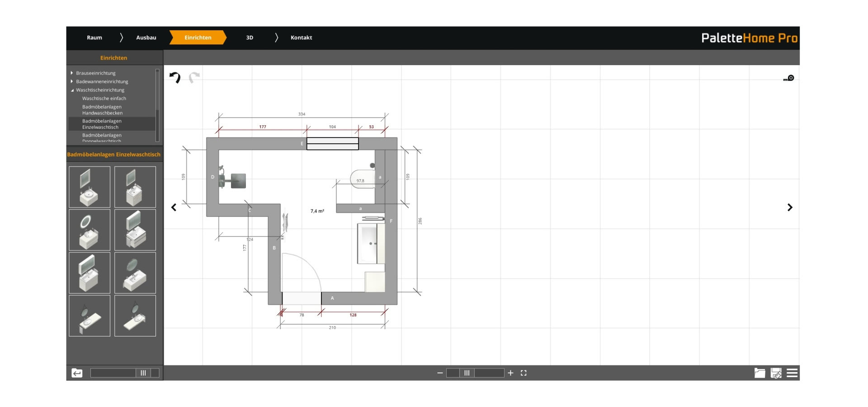Expand Brauseeinrichtung category
The width and height of the screenshot is (868, 407).
tap(72, 73)
